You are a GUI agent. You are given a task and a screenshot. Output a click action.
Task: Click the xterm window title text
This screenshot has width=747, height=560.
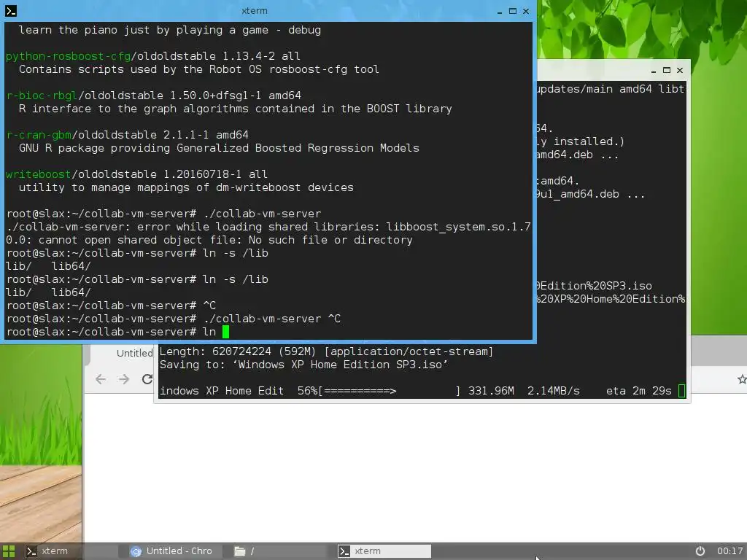(x=255, y=10)
